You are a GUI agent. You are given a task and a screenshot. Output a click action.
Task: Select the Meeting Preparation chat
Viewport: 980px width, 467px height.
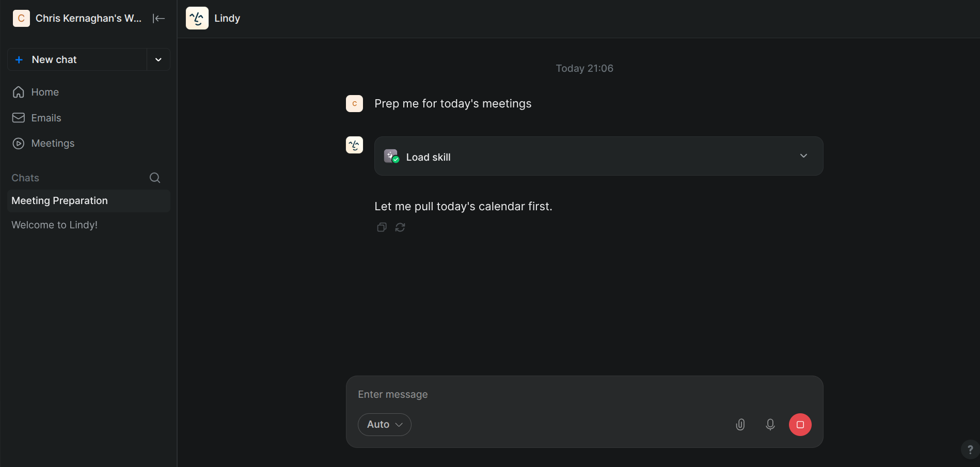60,201
